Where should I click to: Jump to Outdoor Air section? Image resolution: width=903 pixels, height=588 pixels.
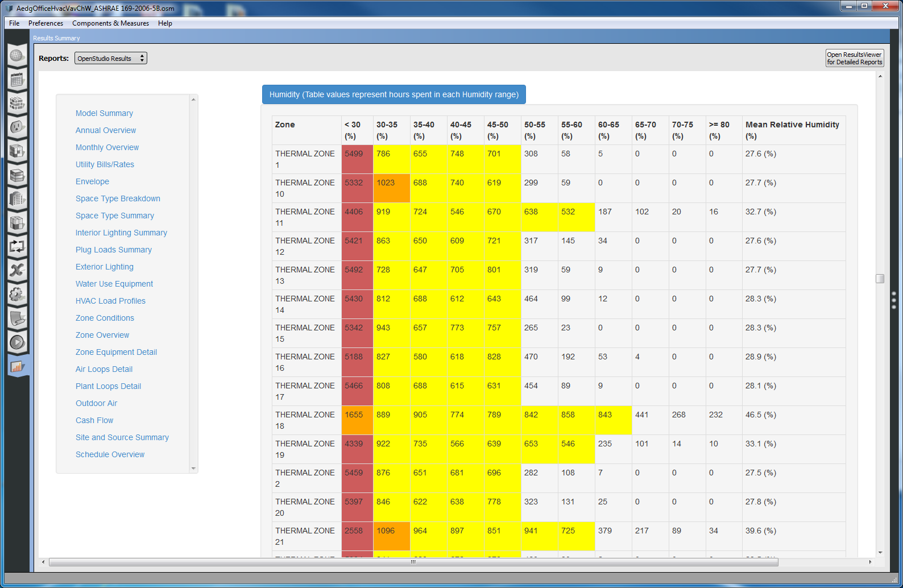pos(96,403)
